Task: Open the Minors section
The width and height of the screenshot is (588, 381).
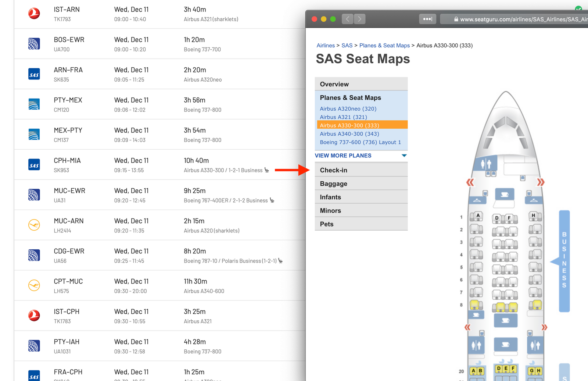Action: click(361, 211)
